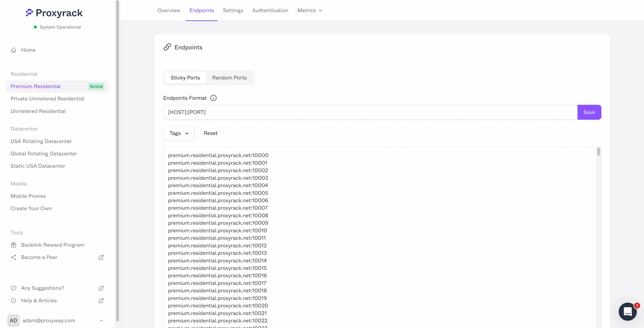Click the Proxyrack logo icon
Viewport: 644px width, 328px height.
pyautogui.click(x=29, y=13)
